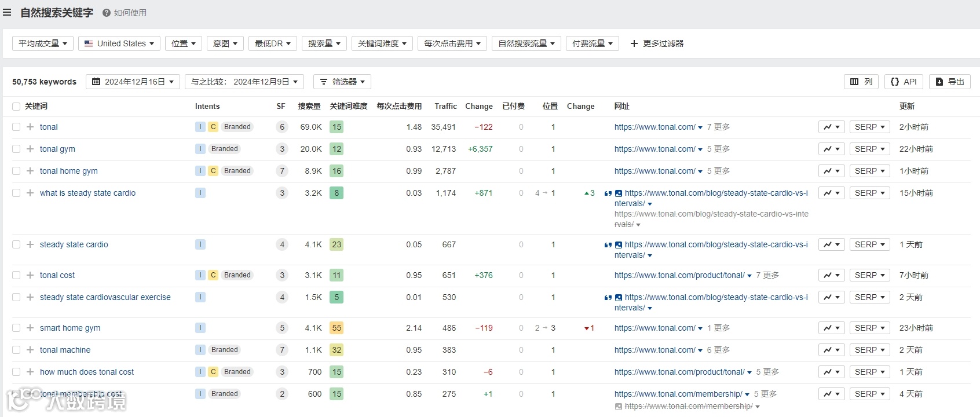Open the 列 columns button
980x417 pixels.
click(861, 82)
